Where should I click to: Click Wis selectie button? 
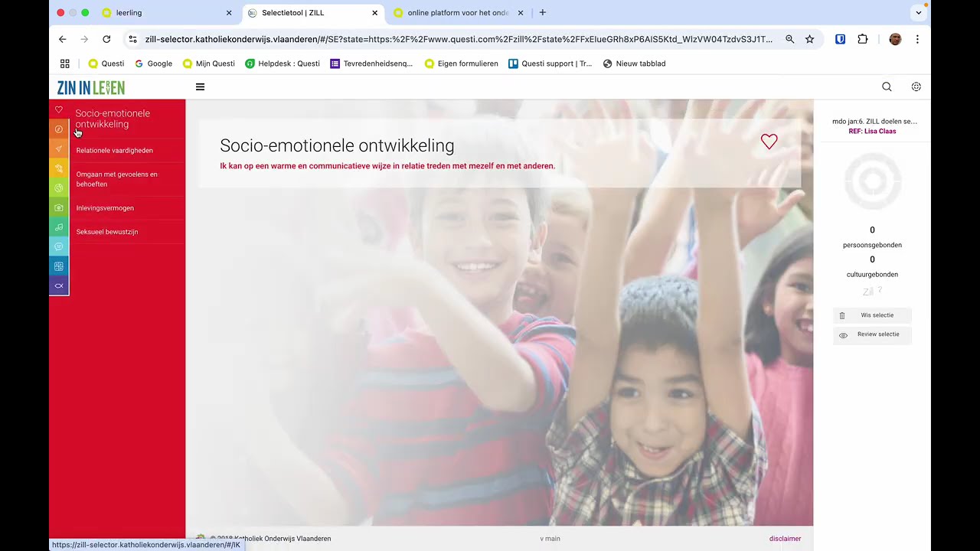pyautogui.click(x=872, y=315)
